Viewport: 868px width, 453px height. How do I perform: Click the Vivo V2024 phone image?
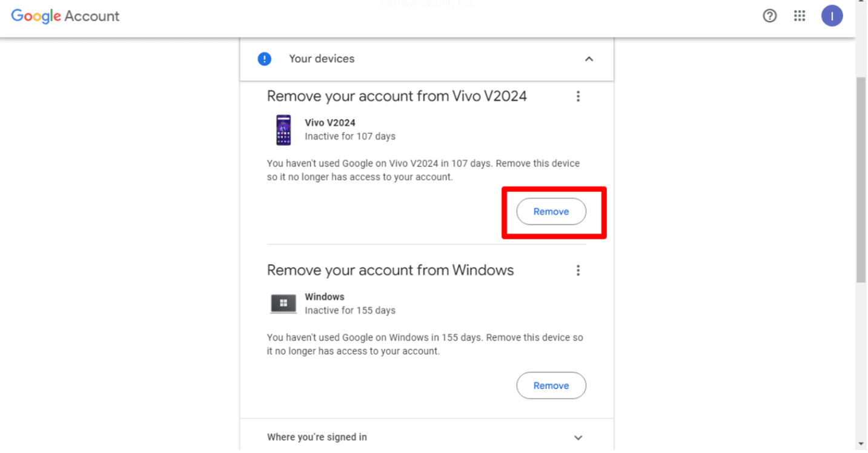[x=283, y=130]
